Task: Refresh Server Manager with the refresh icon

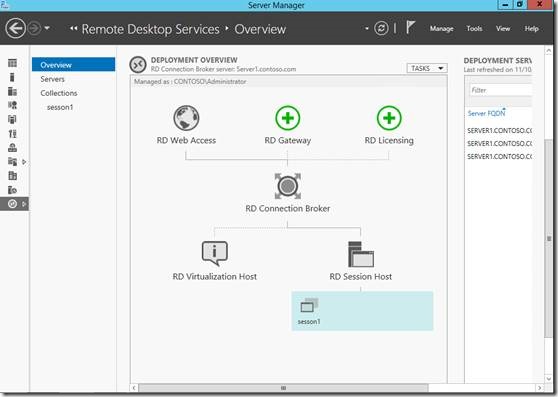Action: click(x=381, y=28)
